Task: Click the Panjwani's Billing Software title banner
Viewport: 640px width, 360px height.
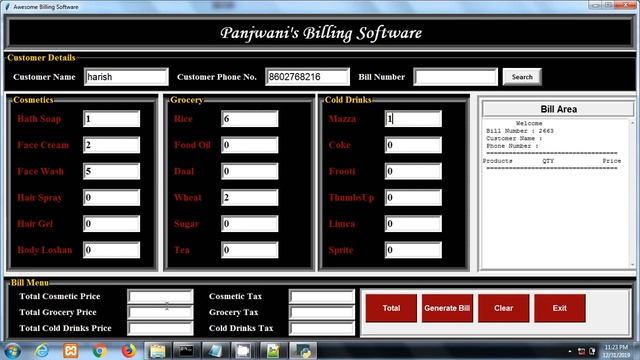Action: [320, 33]
